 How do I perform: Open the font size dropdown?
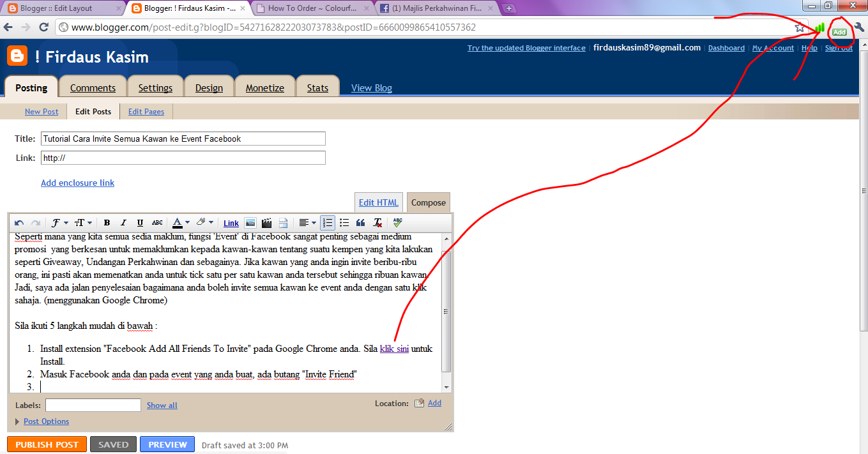[x=83, y=223]
